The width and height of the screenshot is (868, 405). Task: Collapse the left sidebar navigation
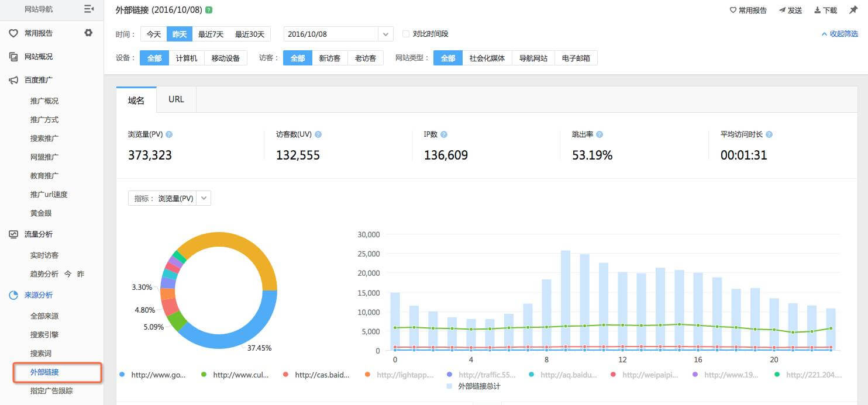[x=89, y=9]
